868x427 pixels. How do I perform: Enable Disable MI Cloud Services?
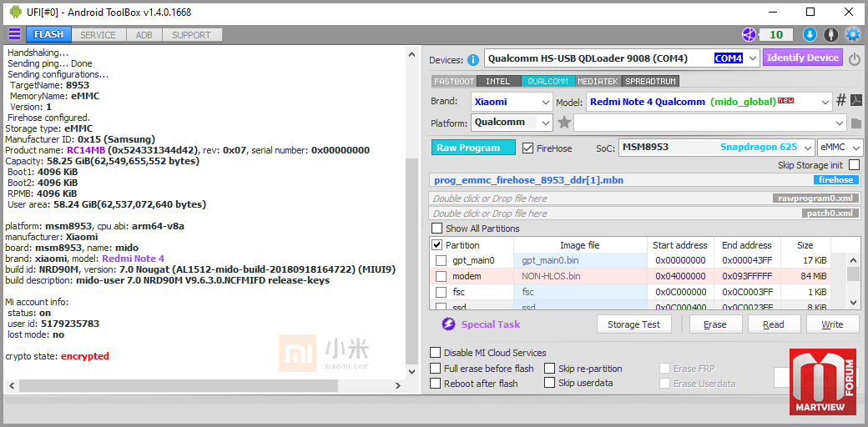tap(435, 353)
